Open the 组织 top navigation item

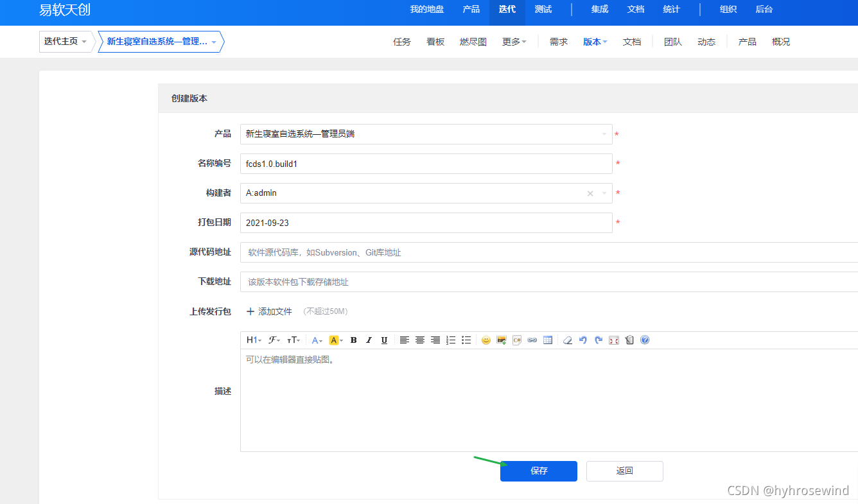[x=728, y=9]
